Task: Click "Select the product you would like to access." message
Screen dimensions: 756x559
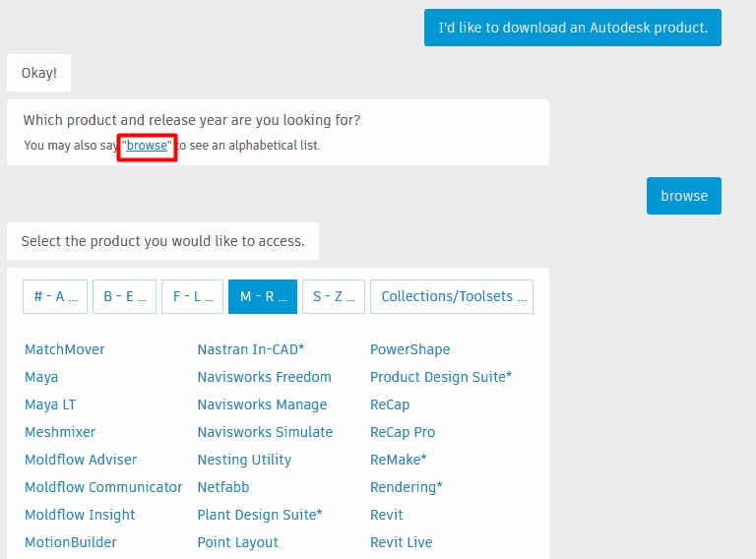Action: [x=163, y=241]
